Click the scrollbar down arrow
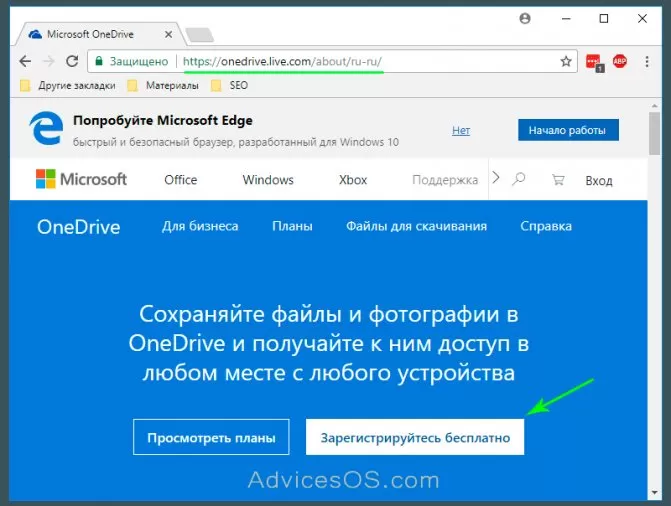The image size is (671, 506). coord(654,493)
